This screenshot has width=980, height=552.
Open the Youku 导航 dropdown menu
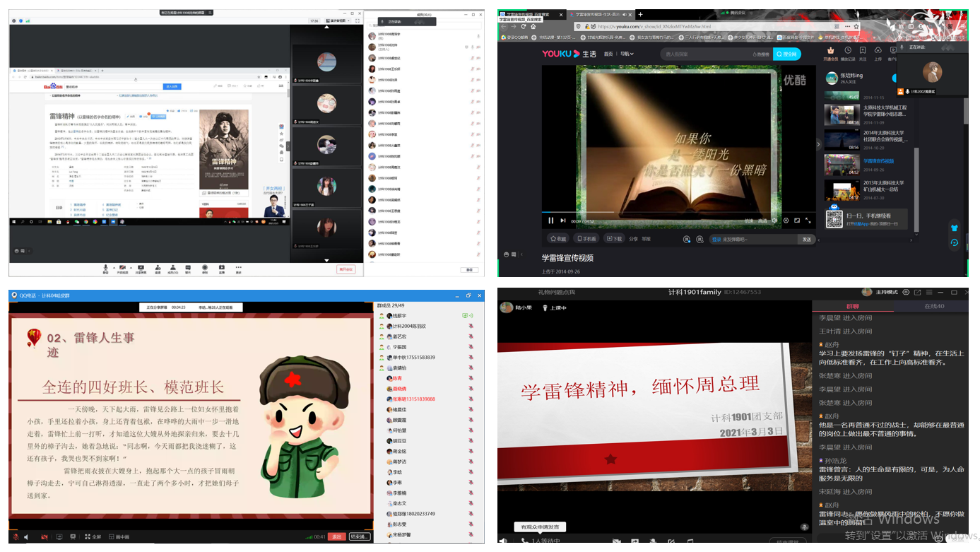627,54
